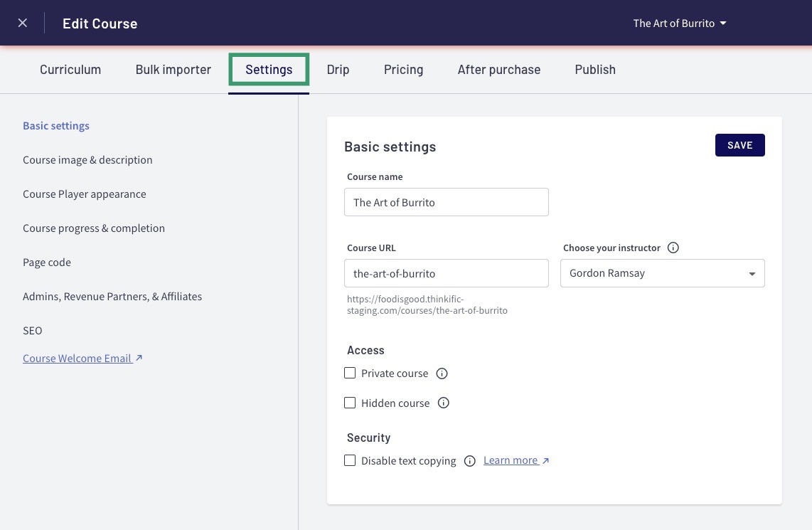Click info icon beside Disable text copying
This screenshot has width=812, height=530.
[x=469, y=461]
